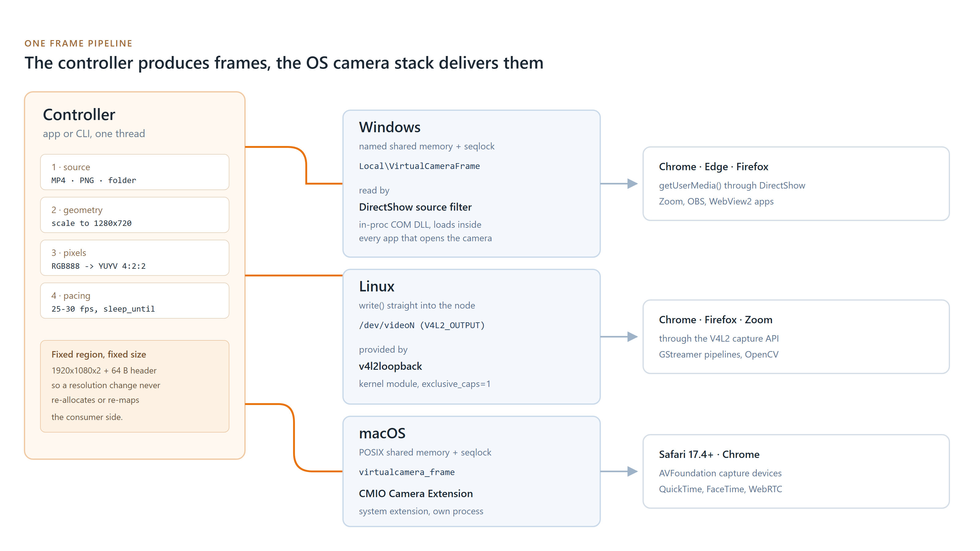Select 'Local\VirtualCameraFrame' path text
Viewport: 980px width, 551px height.
click(x=419, y=166)
